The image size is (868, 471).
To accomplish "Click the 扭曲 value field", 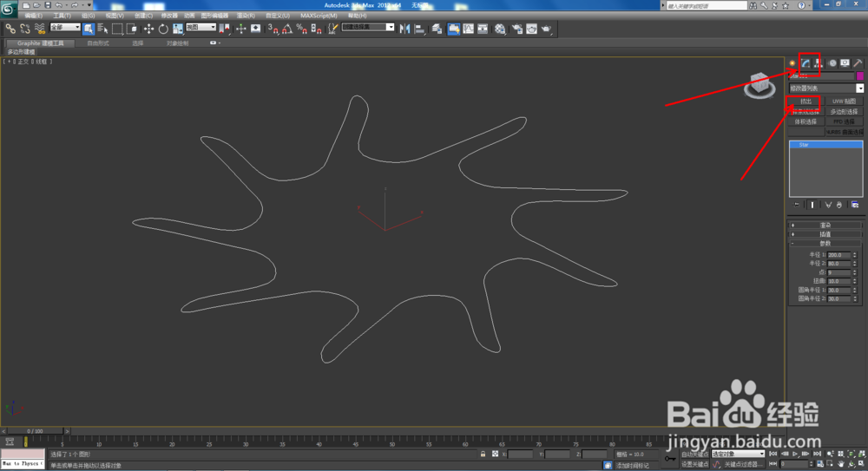I will click(838, 281).
